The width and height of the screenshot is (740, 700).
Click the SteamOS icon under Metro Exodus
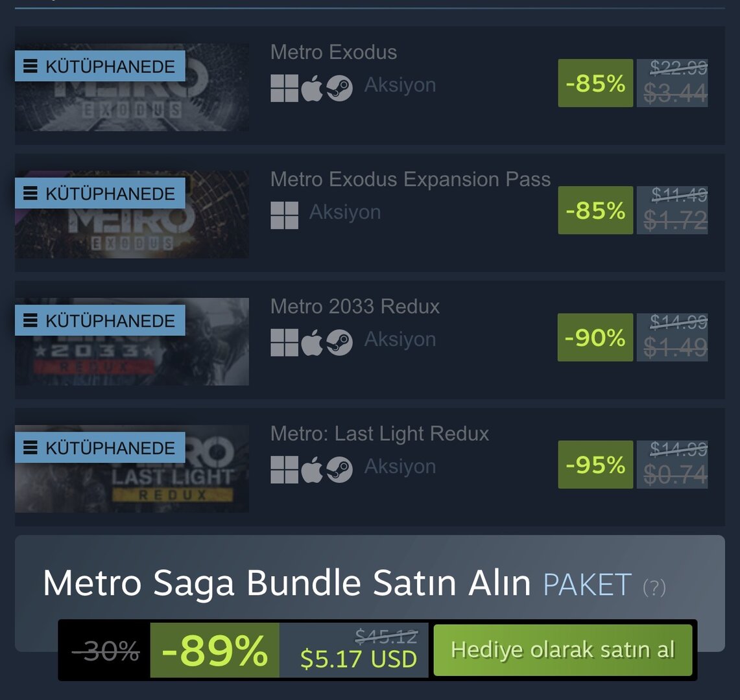pyautogui.click(x=339, y=88)
